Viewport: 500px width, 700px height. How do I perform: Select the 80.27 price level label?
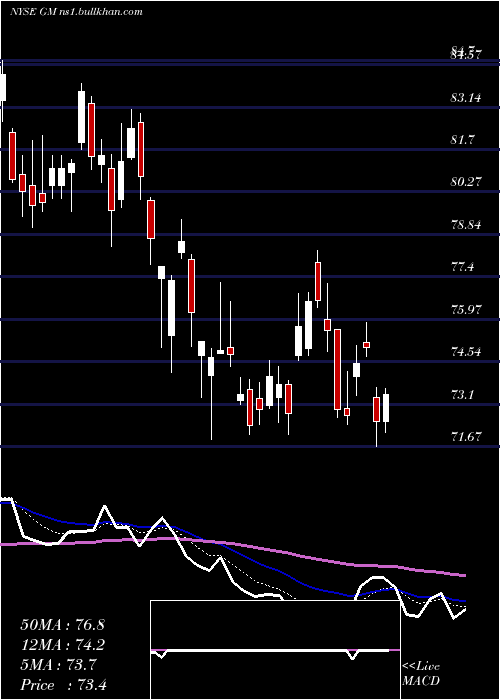[x=466, y=182]
